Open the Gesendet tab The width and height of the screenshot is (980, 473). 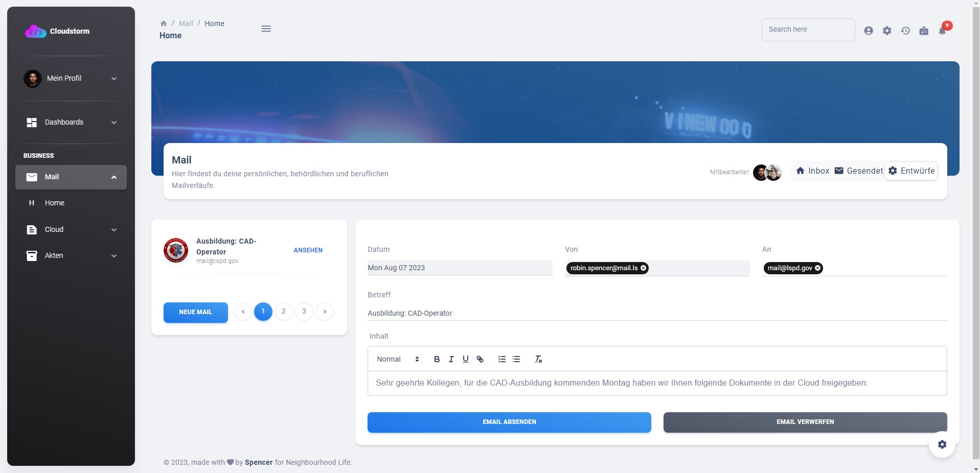point(859,171)
